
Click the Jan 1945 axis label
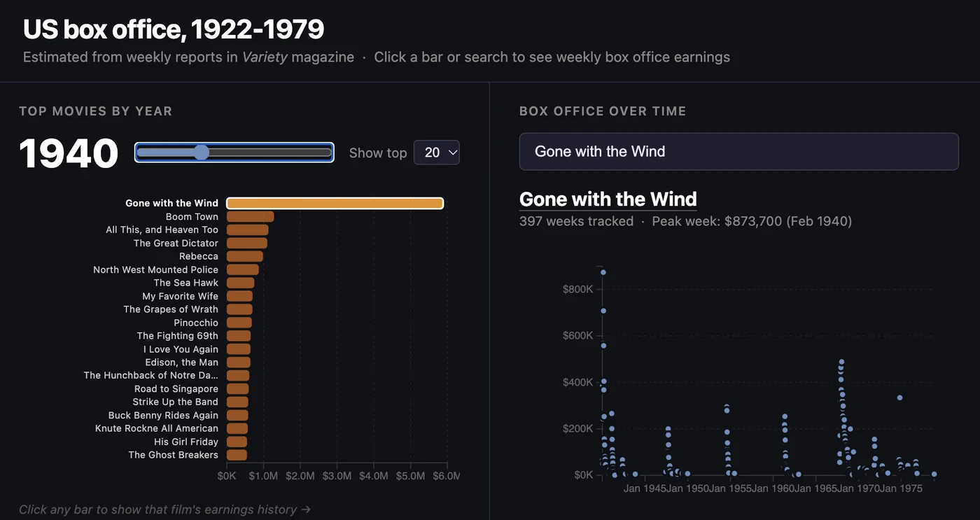tap(644, 489)
